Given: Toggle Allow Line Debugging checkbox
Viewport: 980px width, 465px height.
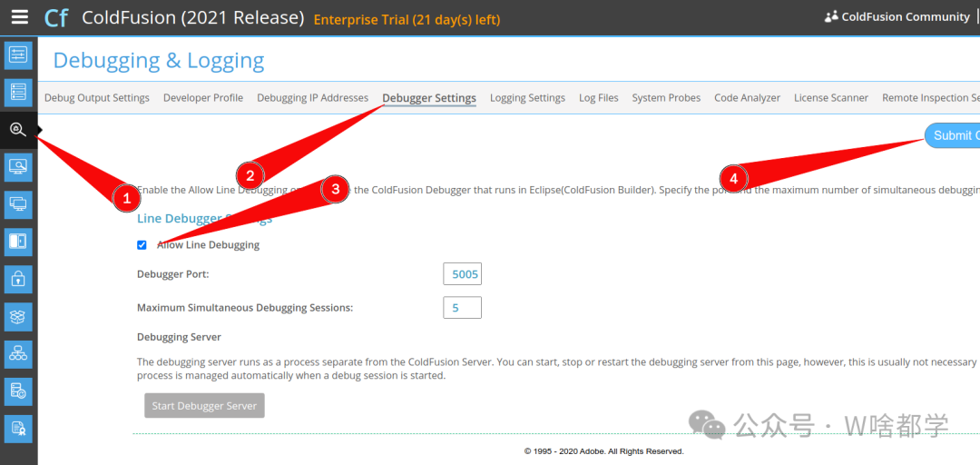Looking at the screenshot, I should pos(142,244).
